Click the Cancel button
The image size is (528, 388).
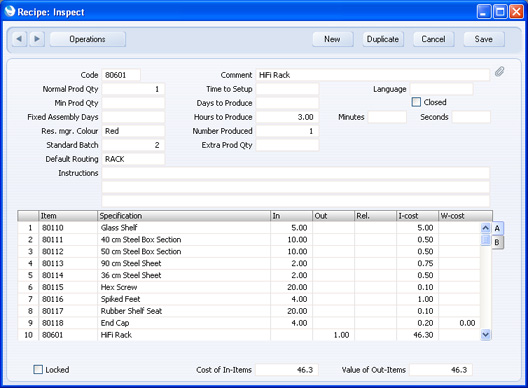coord(433,39)
